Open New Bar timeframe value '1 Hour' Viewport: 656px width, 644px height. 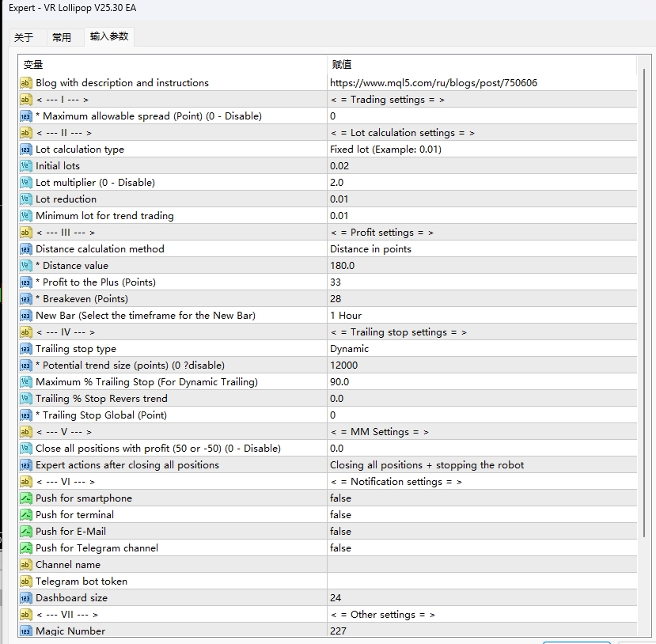coord(482,316)
